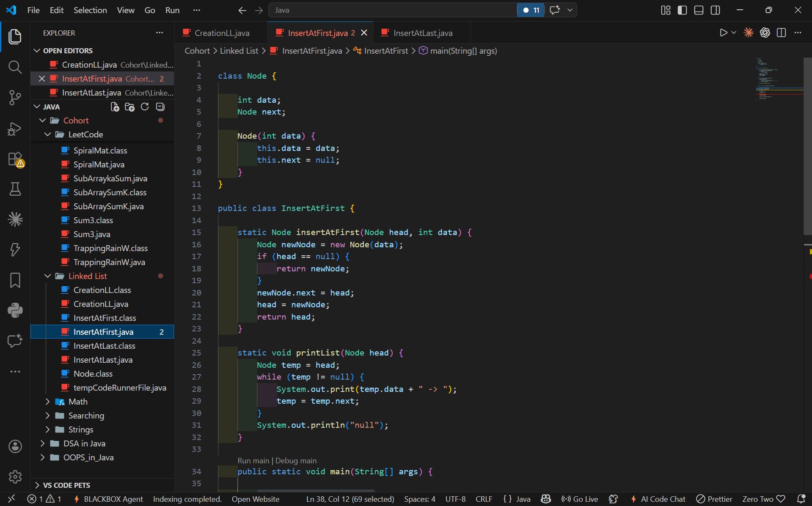
Task: Switch to the InsertAtLast.java tab
Action: (x=422, y=33)
